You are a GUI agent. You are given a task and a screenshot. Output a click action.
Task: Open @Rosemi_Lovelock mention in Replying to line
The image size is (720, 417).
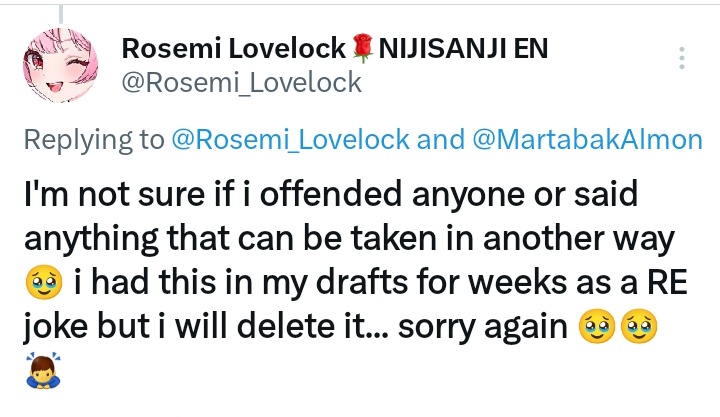click(x=290, y=140)
